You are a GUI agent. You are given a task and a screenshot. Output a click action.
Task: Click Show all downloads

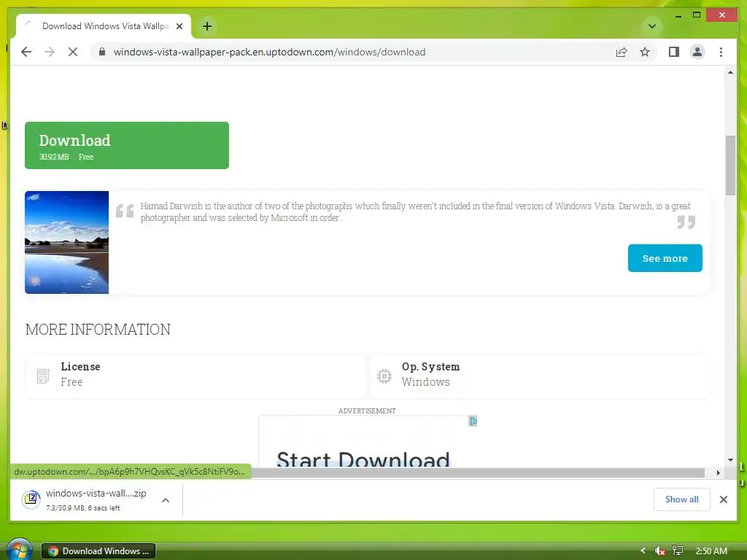[x=682, y=499]
